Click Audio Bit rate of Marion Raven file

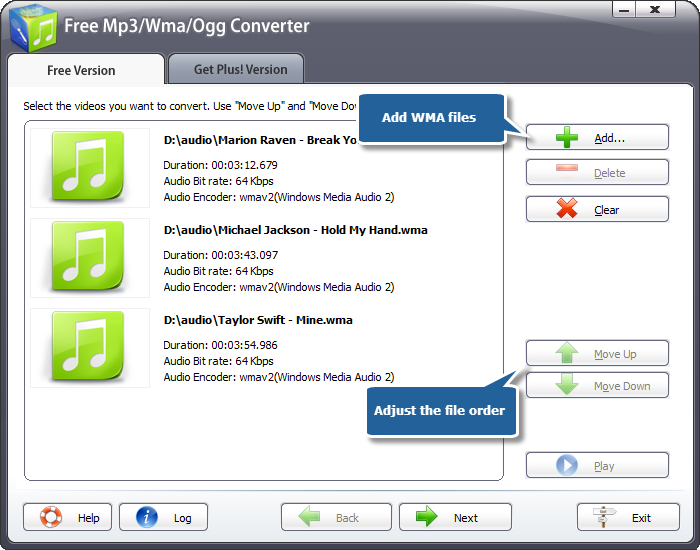click(218, 181)
